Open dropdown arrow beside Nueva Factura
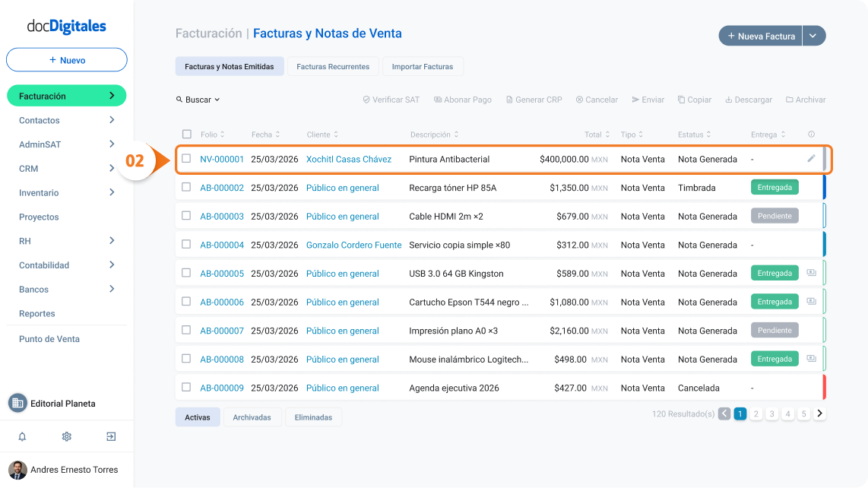Image resolution: width=868 pixels, height=488 pixels. 813,36
